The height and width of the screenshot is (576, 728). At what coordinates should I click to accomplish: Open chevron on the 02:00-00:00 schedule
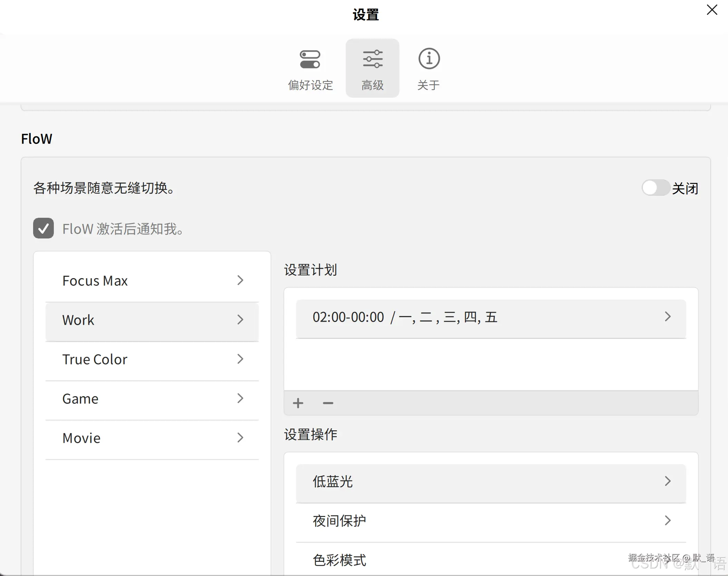[x=668, y=316]
